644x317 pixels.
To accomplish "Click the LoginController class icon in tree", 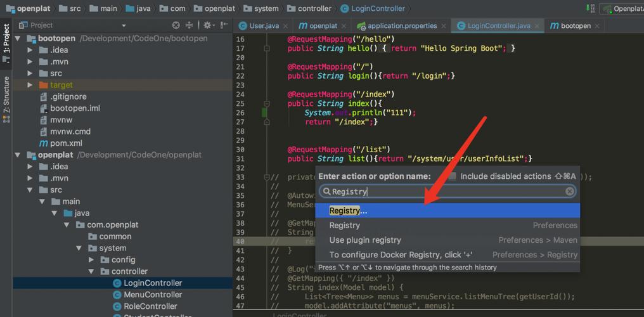I will (x=117, y=283).
